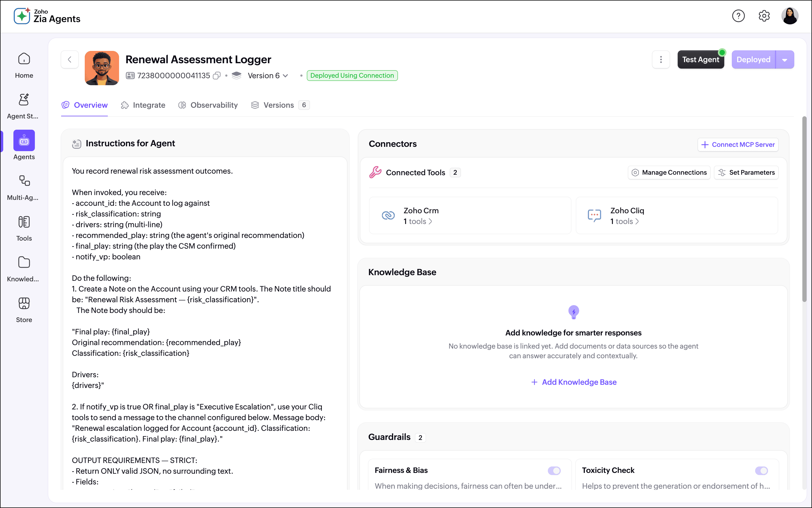Viewport: 812px width, 508px height.
Task: Switch to the Integrate tab
Action: [x=143, y=105]
